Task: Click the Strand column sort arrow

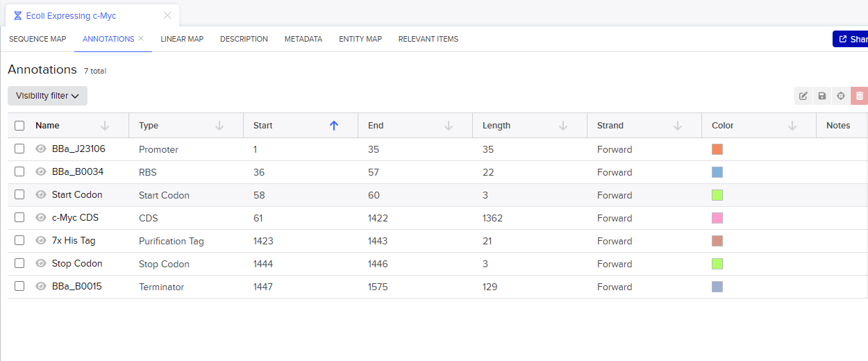Action: [678, 126]
